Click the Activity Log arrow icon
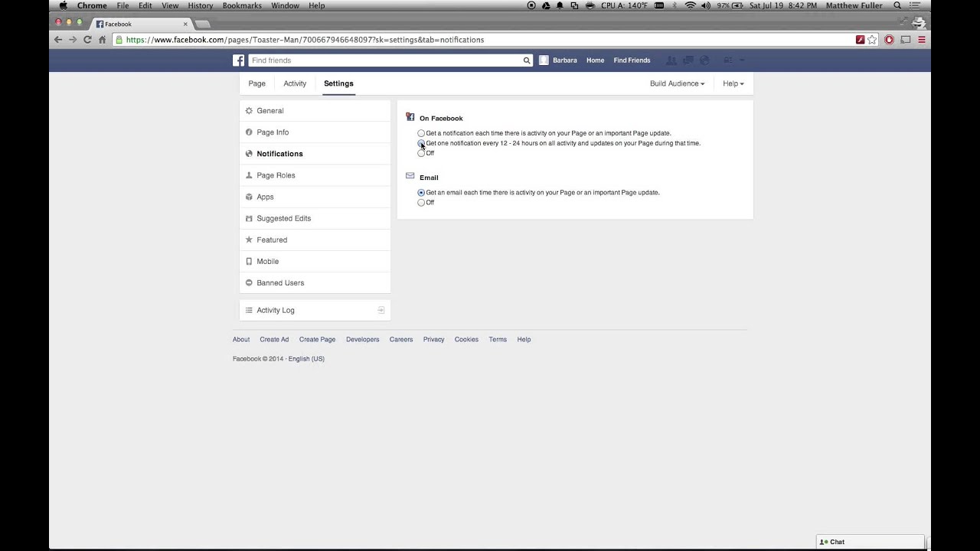Screen dimensions: 980x551 tap(381, 310)
